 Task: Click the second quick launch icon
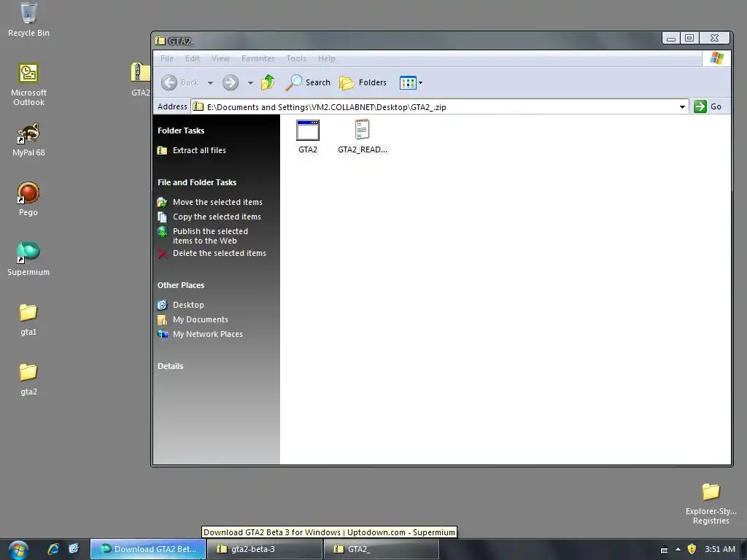point(74,549)
